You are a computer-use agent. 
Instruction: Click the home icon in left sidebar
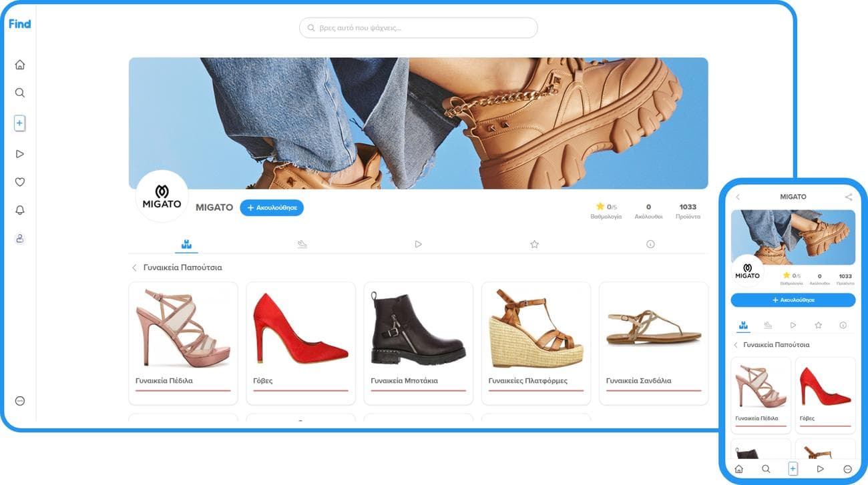[x=20, y=65]
